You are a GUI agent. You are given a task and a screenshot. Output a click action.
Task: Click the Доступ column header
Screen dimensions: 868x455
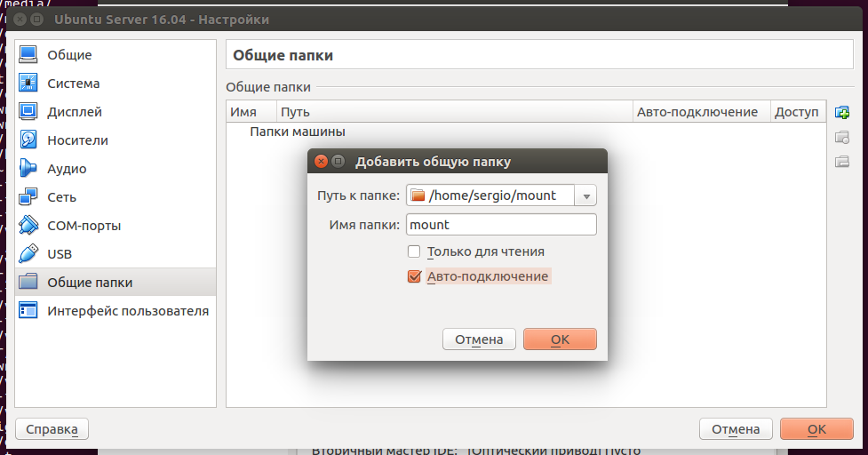tap(798, 112)
